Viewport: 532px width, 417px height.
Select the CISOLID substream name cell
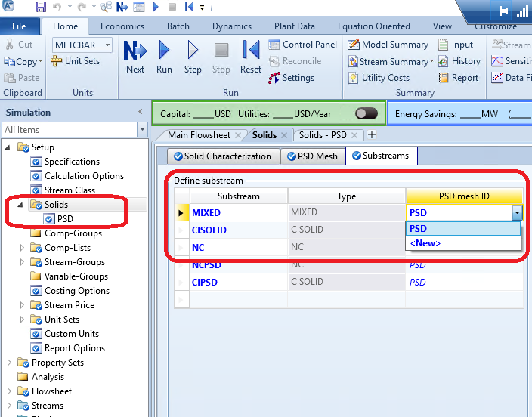(x=239, y=230)
